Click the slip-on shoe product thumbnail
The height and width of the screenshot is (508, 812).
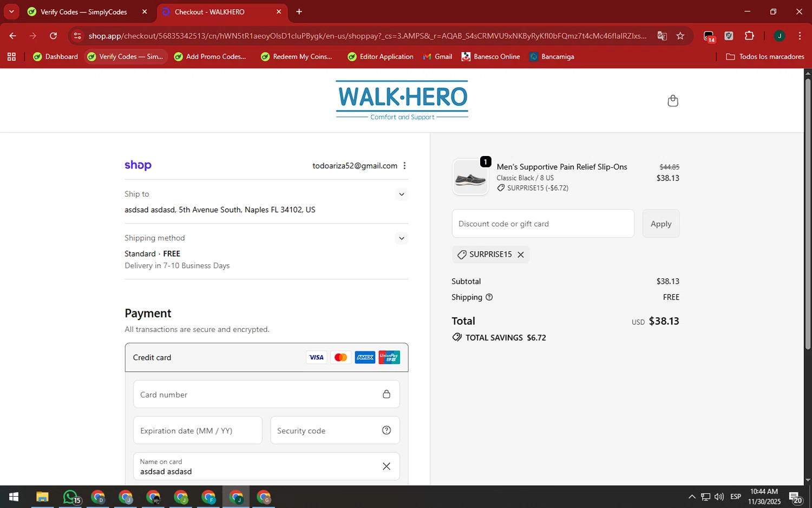(x=470, y=177)
